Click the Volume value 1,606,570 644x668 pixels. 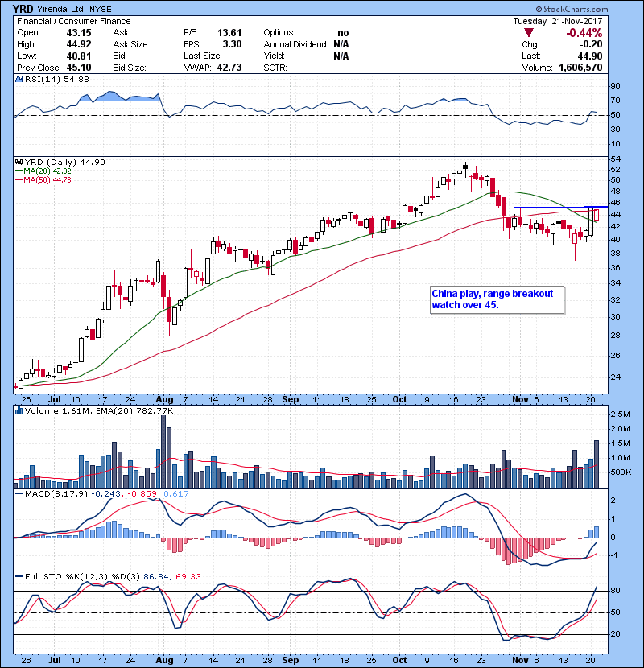tap(580, 68)
